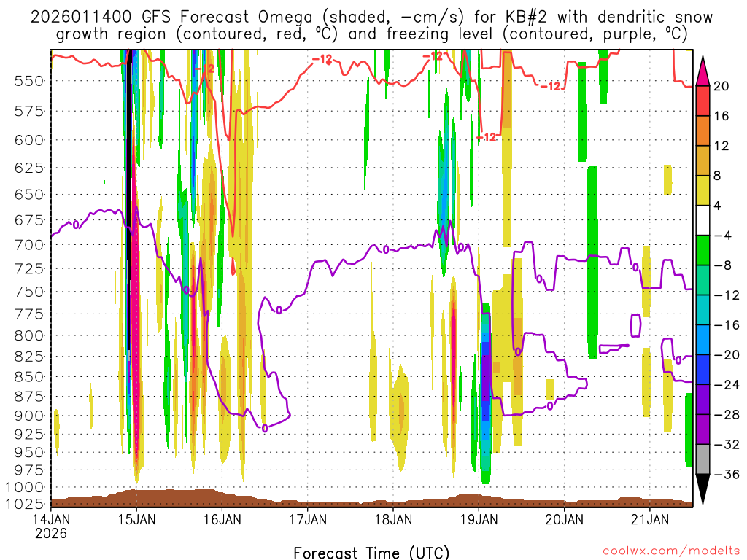
Task: Click the colorbar value label 8
Action: (x=718, y=176)
